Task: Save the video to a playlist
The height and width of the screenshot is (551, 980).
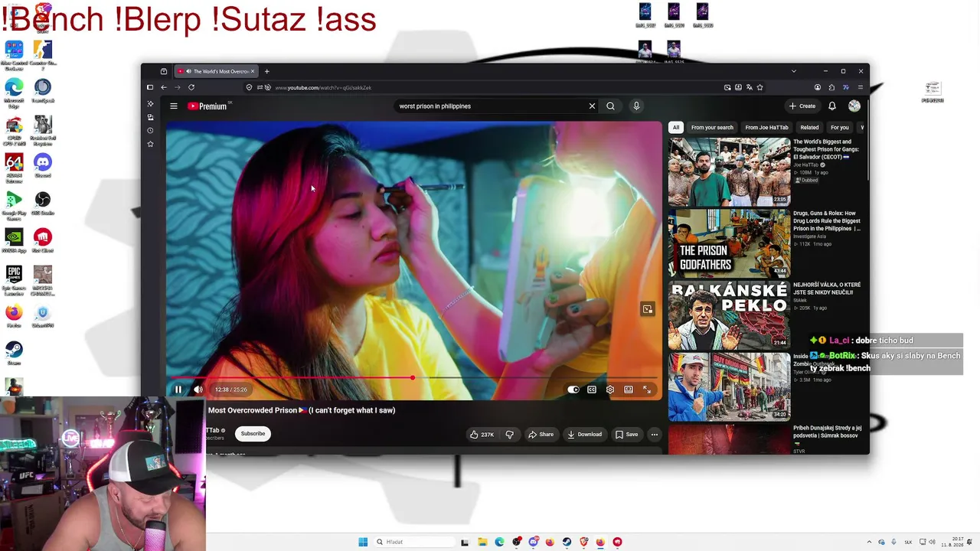Action: (x=626, y=435)
